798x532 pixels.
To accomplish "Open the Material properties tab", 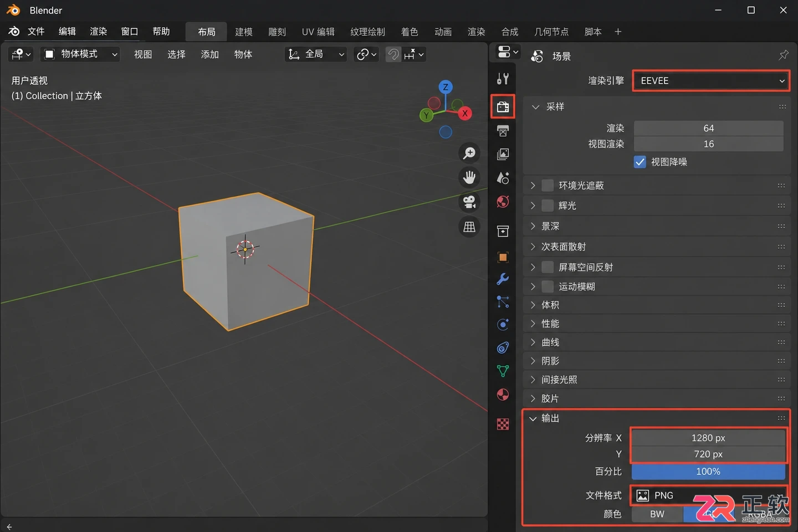I will coord(503,395).
